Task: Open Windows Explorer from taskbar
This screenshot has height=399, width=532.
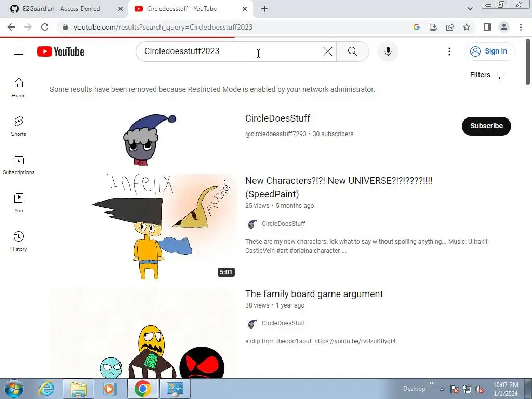Action: click(78, 389)
